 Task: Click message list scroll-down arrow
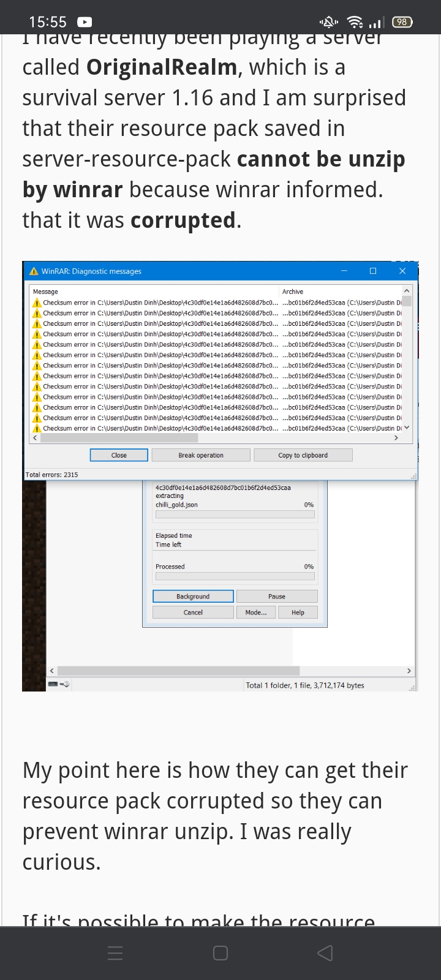(407, 428)
